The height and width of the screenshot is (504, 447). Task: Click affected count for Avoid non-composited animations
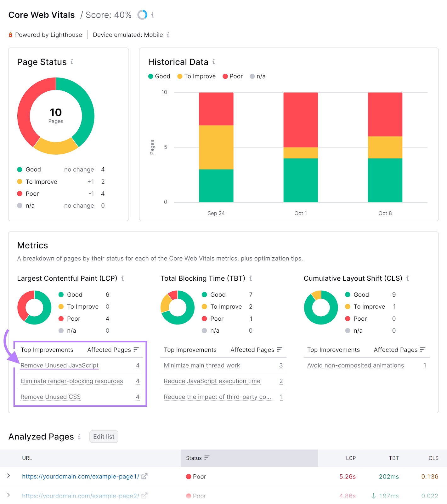click(x=425, y=365)
